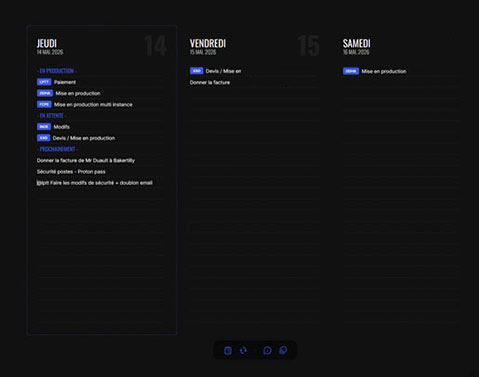Click Saturday's blue tag before Mise en production
479x377 pixels.
tap(351, 71)
